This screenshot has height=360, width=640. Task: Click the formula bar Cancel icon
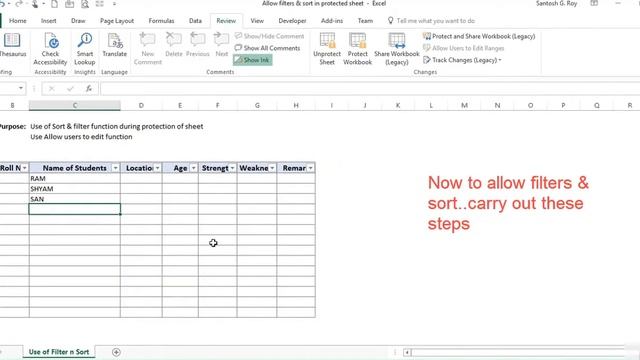[51, 89]
